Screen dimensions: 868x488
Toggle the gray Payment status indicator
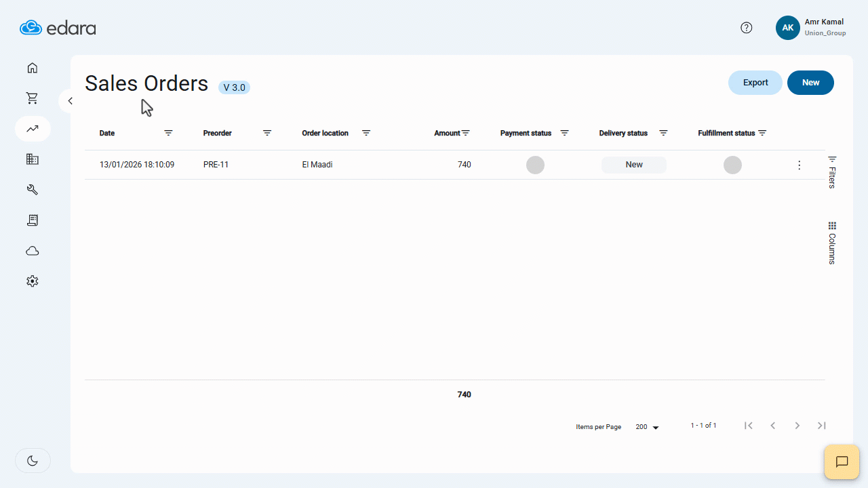(x=535, y=164)
